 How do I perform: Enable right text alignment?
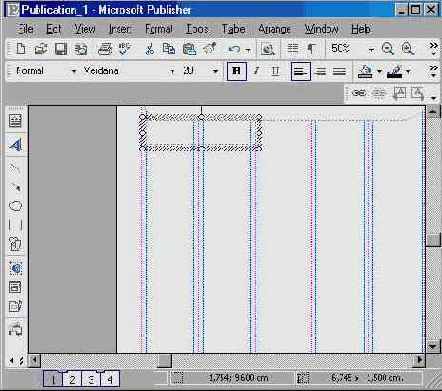click(339, 71)
